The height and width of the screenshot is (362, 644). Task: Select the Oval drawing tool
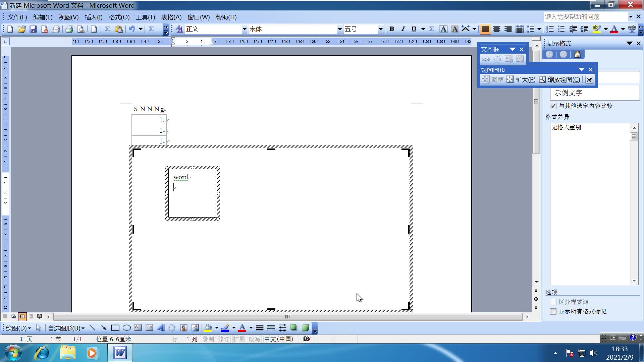click(126, 328)
